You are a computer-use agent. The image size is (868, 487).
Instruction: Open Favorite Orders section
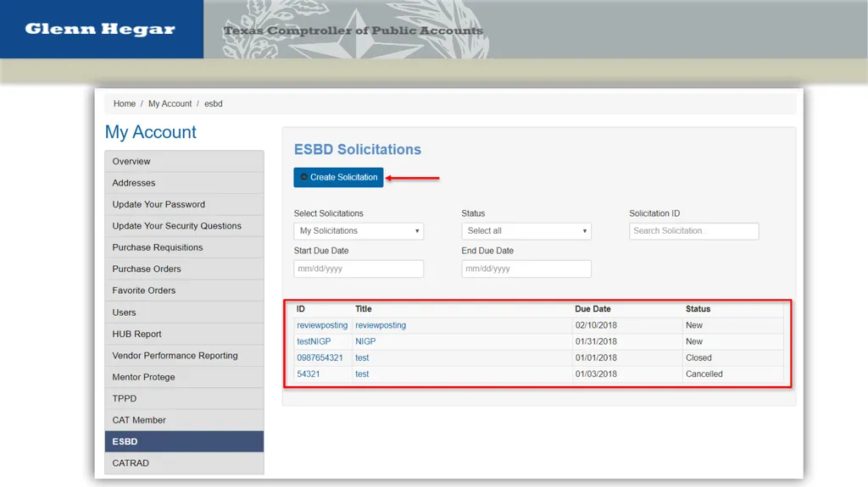tap(184, 291)
